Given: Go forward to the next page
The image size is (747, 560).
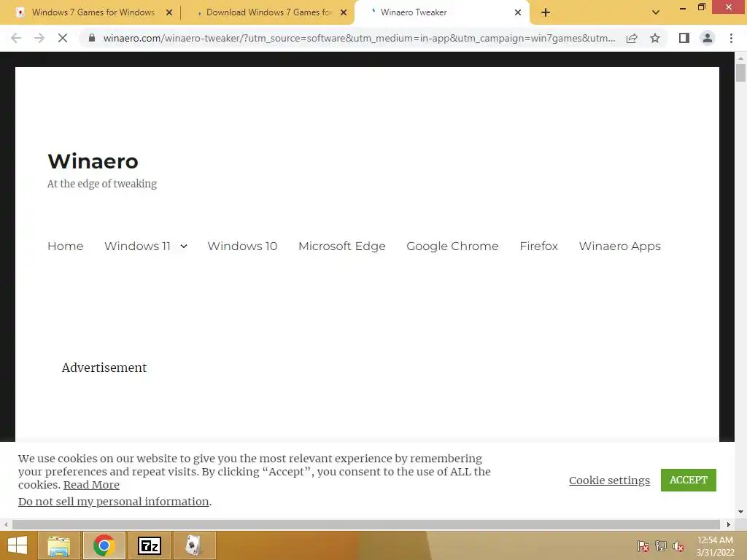Looking at the screenshot, I should 39,38.
